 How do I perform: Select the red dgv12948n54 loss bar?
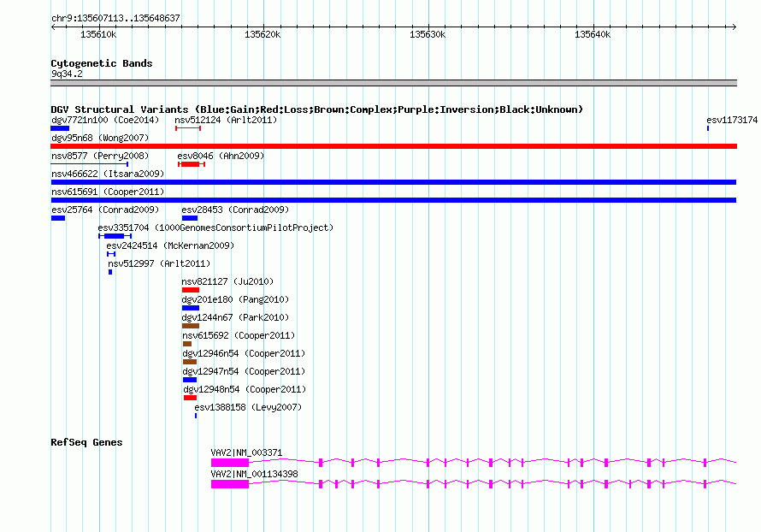click(x=190, y=398)
